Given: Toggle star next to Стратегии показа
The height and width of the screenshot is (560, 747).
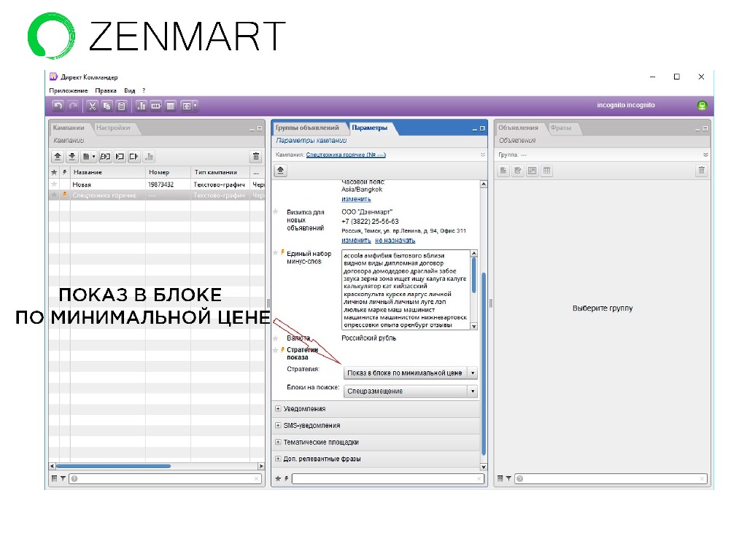Looking at the screenshot, I should (x=275, y=350).
